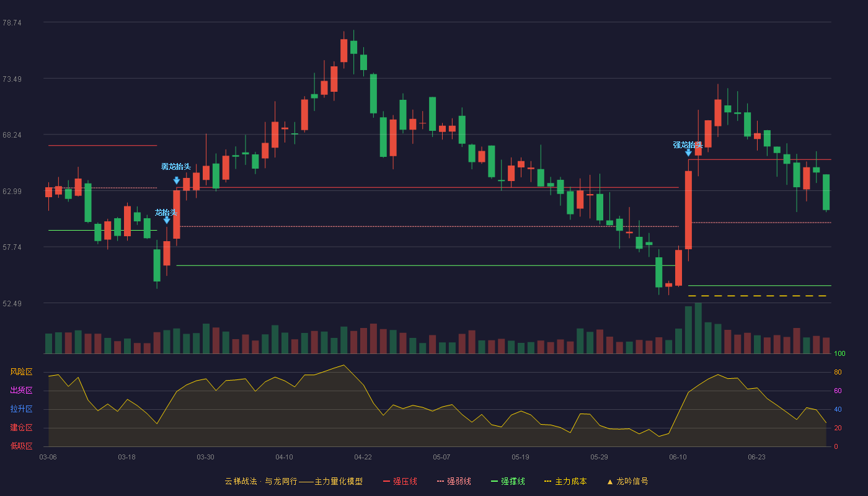
Task: Click the 龙吟信号 triangle legend icon
Action: 610,482
